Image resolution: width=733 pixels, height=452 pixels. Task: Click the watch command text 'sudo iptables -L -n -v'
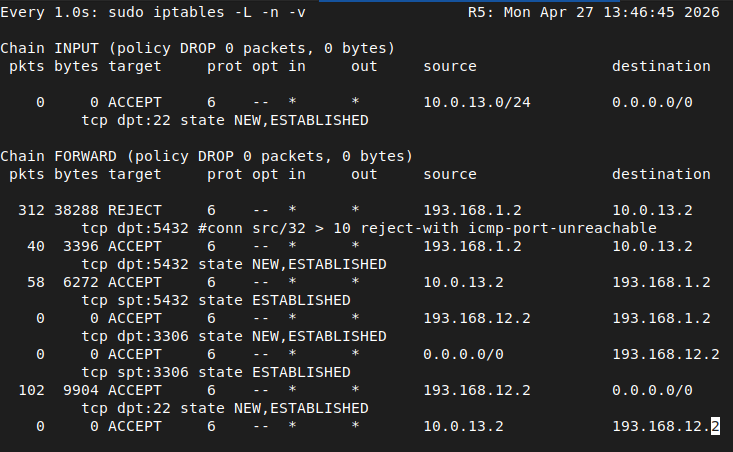[x=207, y=13]
